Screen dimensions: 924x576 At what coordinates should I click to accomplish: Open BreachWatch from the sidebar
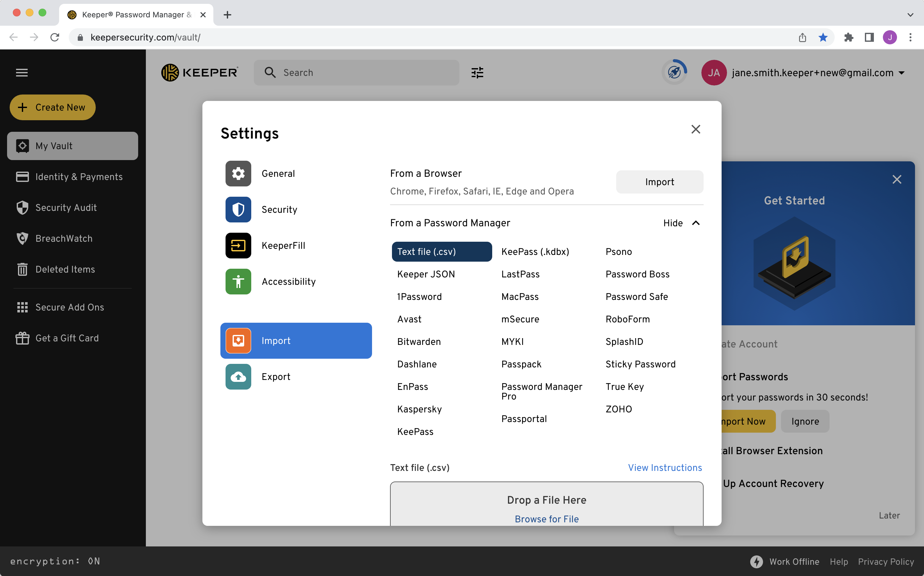click(x=64, y=239)
